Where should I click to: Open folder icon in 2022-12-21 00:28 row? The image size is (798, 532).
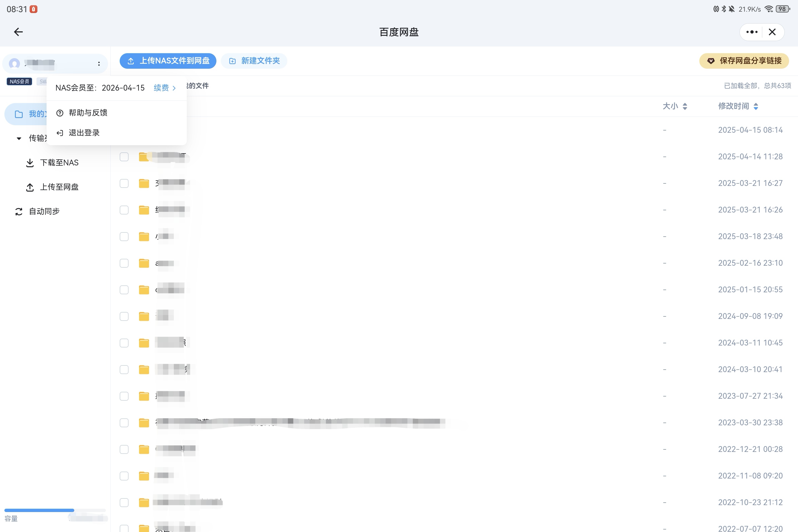[144, 449]
